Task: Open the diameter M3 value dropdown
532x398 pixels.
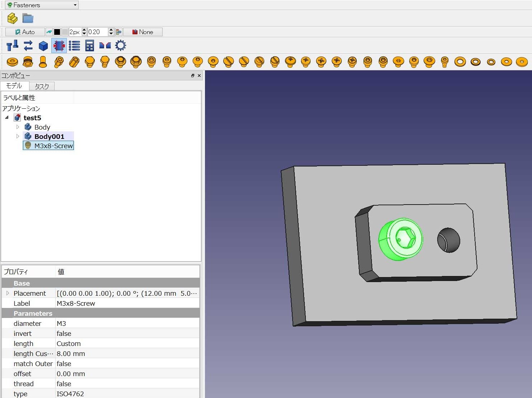Action: pos(127,323)
